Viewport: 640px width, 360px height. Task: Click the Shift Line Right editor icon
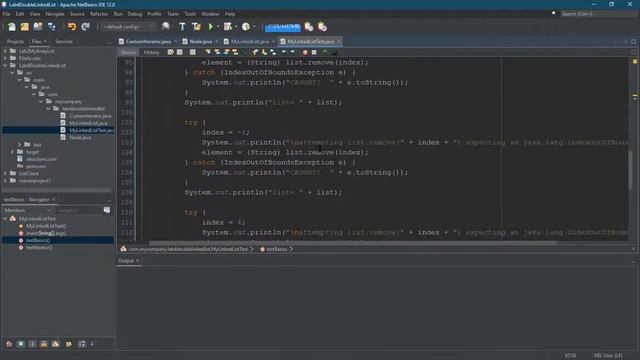[x=293, y=52]
